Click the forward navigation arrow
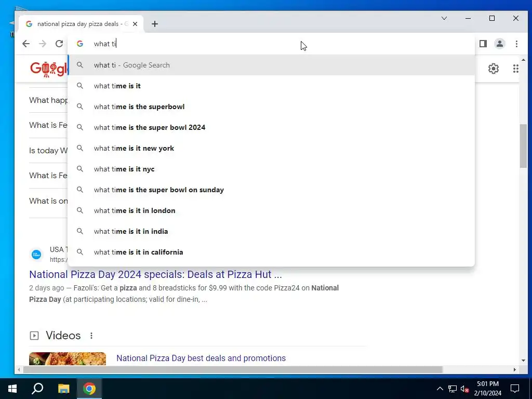Viewport: 532px width, 399px height. point(43,44)
